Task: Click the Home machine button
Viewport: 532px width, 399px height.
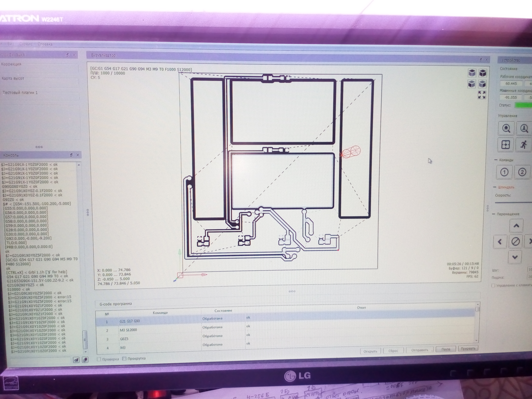Action: 506,128
